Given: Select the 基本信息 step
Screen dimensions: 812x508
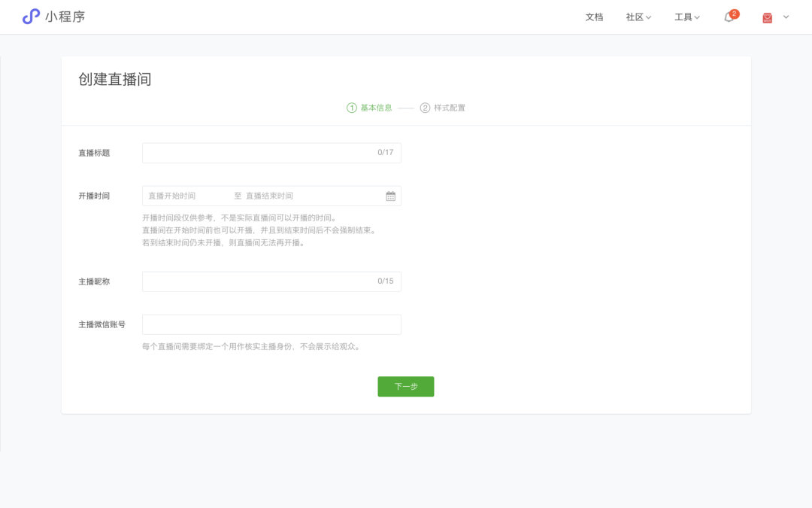Looking at the screenshot, I should pyautogui.click(x=369, y=108).
